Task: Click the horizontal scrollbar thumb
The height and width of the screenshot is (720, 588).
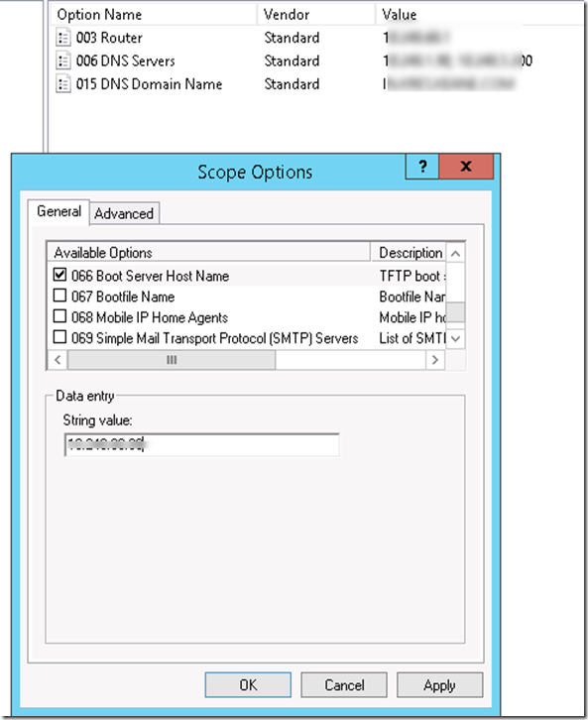Action: (x=172, y=360)
